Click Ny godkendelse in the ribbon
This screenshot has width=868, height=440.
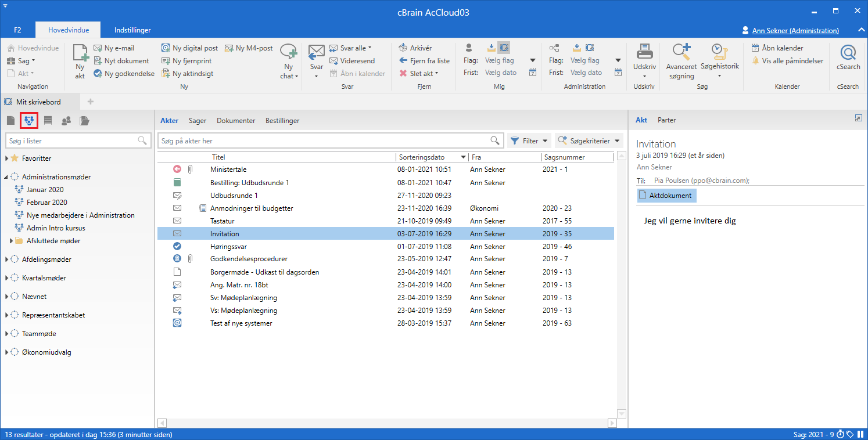tap(124, 74)
